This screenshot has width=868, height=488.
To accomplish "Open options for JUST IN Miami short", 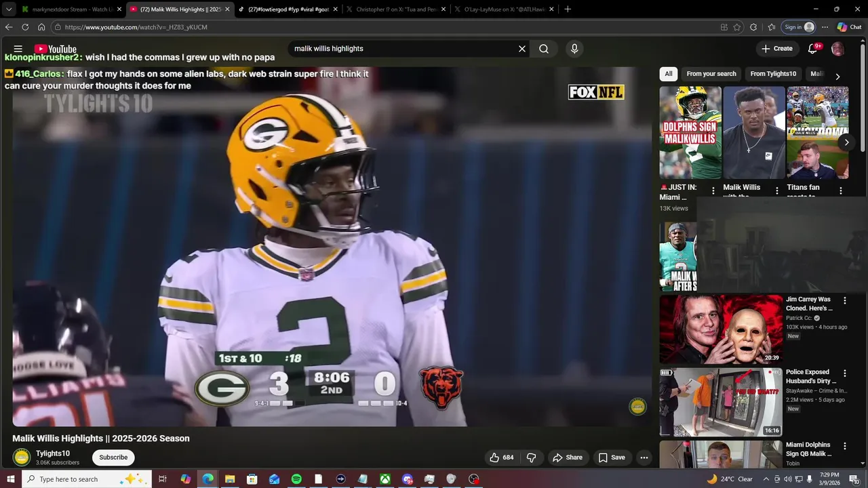I will coord(713,191).
